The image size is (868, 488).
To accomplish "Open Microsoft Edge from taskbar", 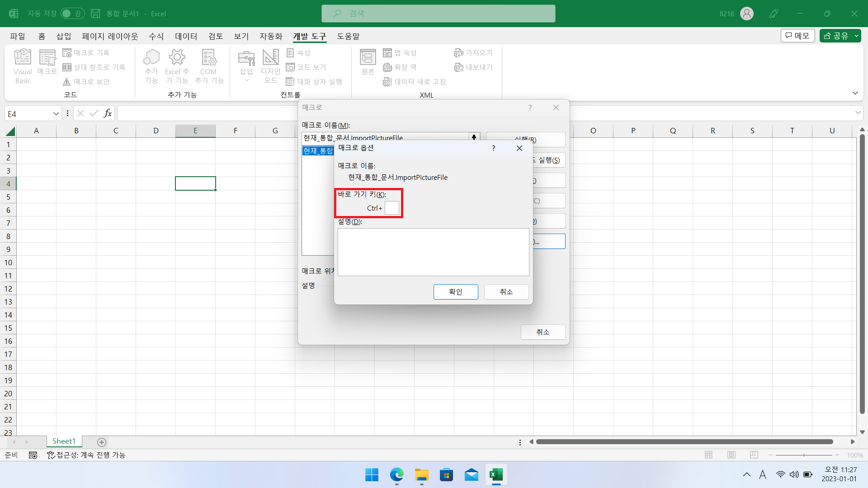I will click(x=396, y=475).
